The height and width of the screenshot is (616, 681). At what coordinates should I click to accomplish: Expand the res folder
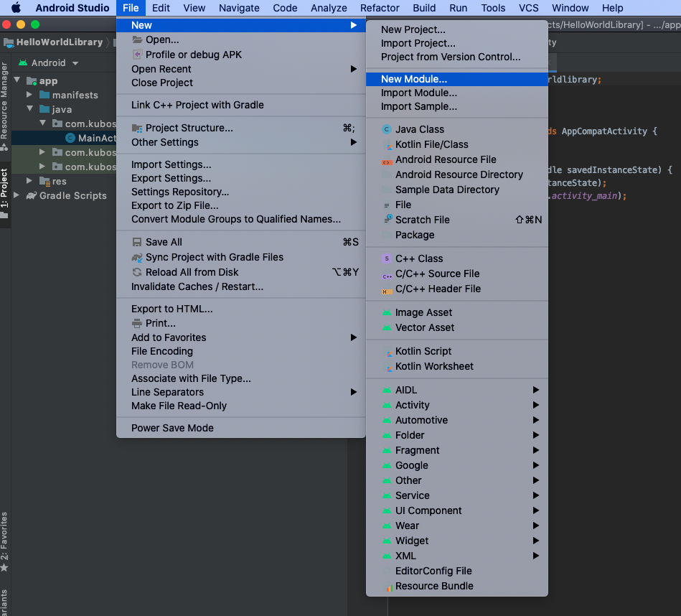29,181
